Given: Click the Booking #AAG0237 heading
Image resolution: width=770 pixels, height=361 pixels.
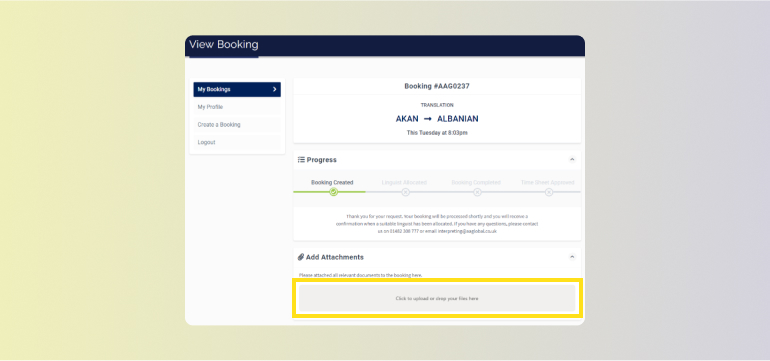Looking at the screenshot, I should 437,86.
